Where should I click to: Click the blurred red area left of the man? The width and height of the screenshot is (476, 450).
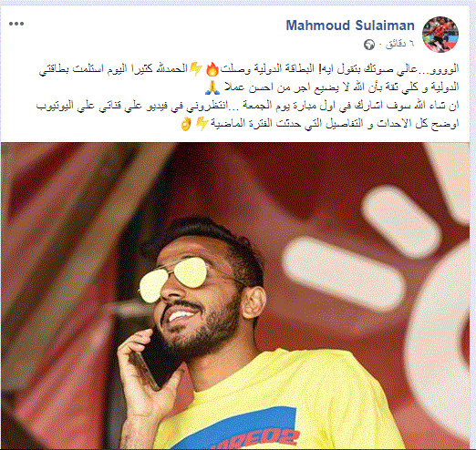click(61, 273)
